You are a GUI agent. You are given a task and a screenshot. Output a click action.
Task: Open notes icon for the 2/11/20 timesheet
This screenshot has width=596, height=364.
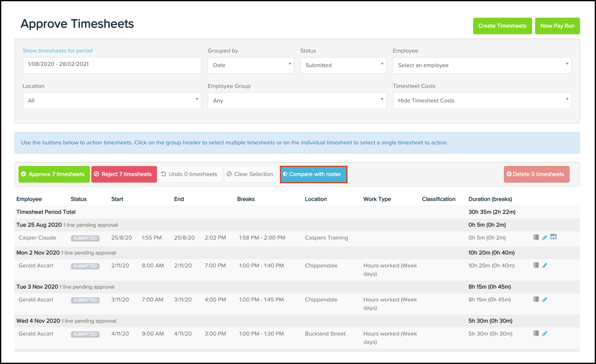536,265
